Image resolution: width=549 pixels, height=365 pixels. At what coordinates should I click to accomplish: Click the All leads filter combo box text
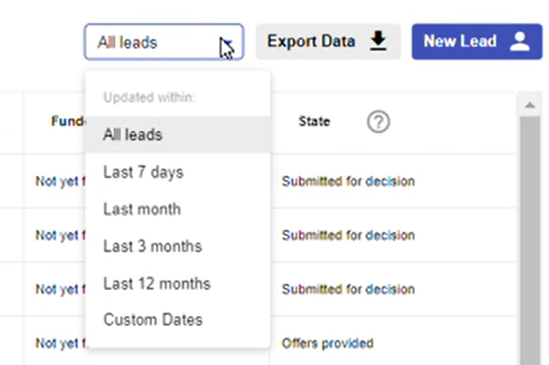[x=127, y=42]
